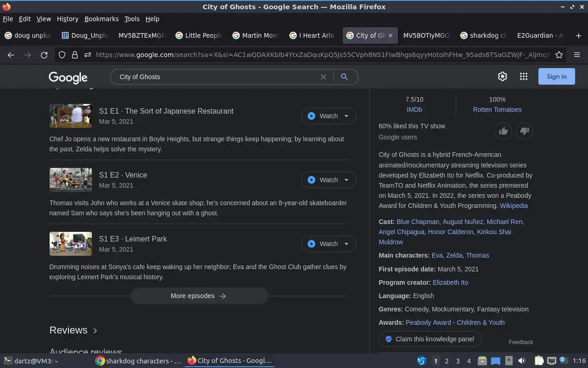588x368 pixels.
Task: Open the Tools menu
Action: coord(132,19)
